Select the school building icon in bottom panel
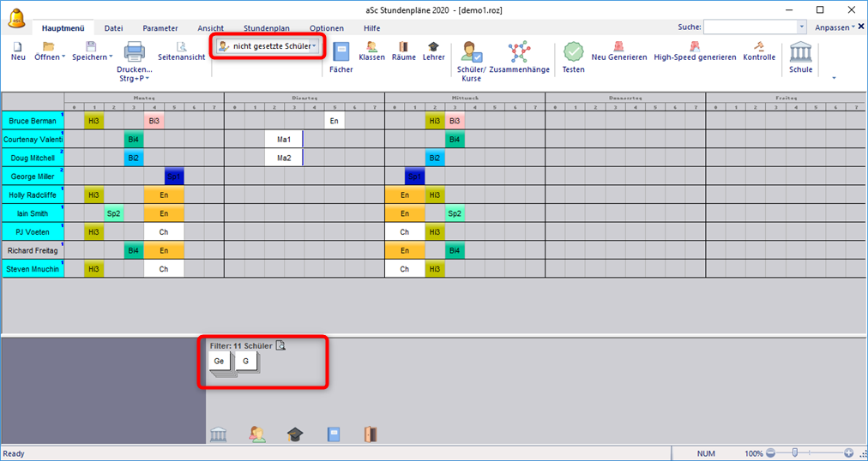 coord(219,434)
